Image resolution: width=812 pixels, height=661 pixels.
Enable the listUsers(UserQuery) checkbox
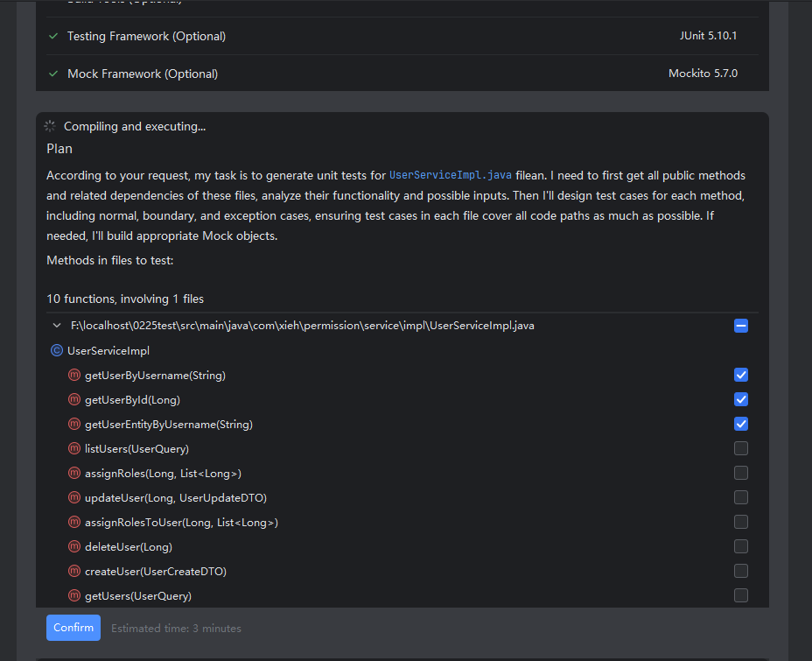pos(741,448)
